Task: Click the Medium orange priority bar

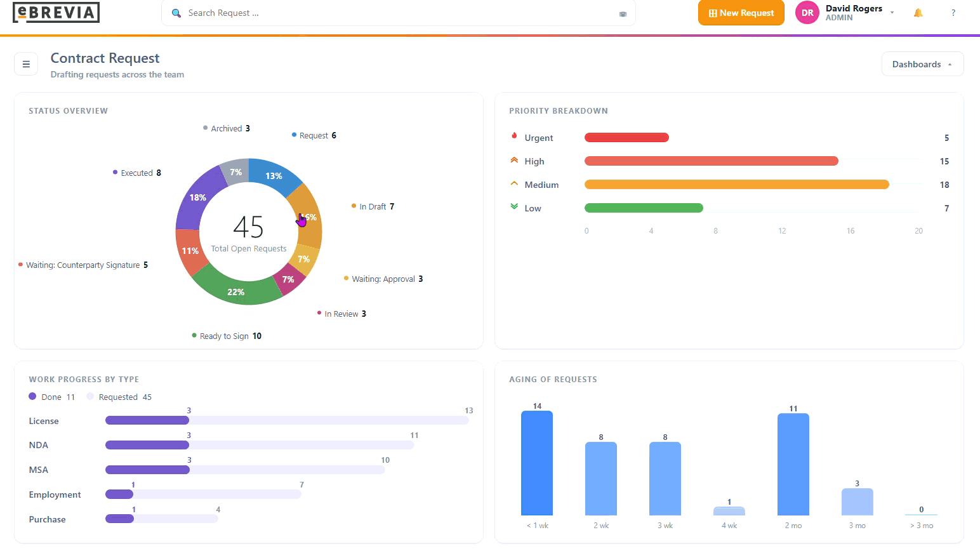Action: 737,185
